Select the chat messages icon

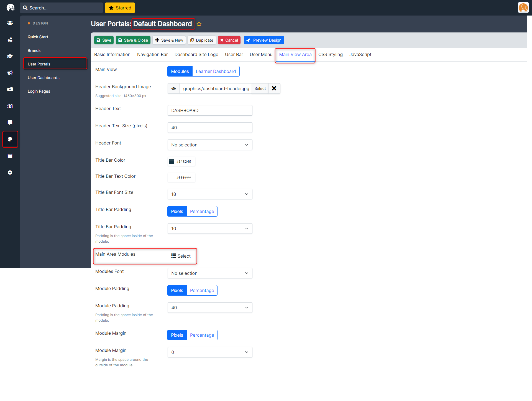click(x=10, y=123)
